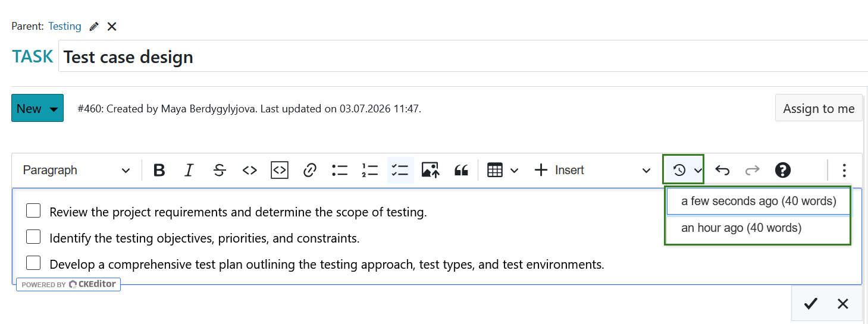Open the Testing parent link
The width and height of the screenshot is (868, 324).
click(x=65, y=26)
